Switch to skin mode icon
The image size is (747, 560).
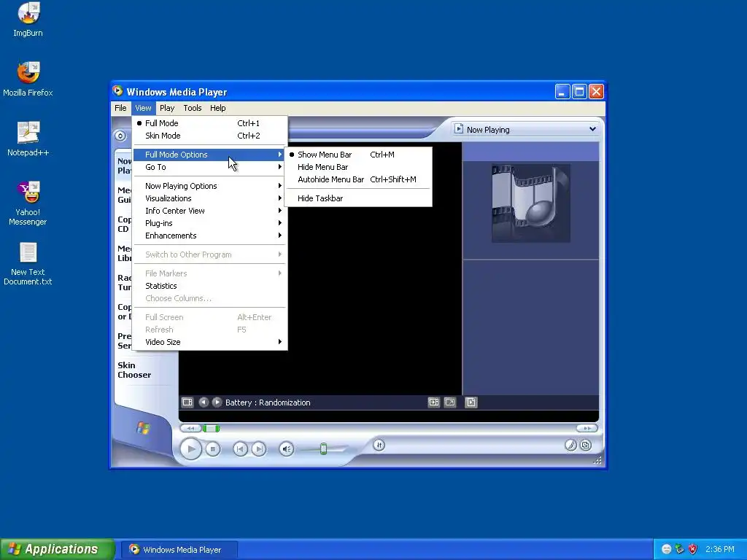coord(586,446)
